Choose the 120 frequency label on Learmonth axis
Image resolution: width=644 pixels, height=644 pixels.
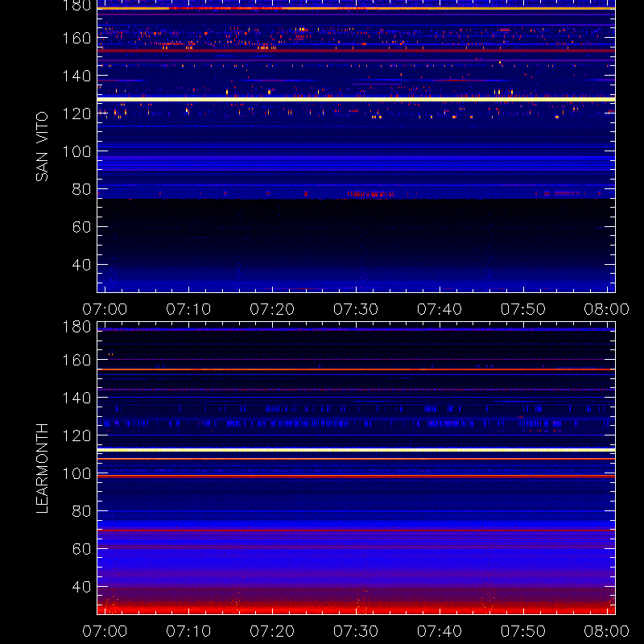[76, 436]
